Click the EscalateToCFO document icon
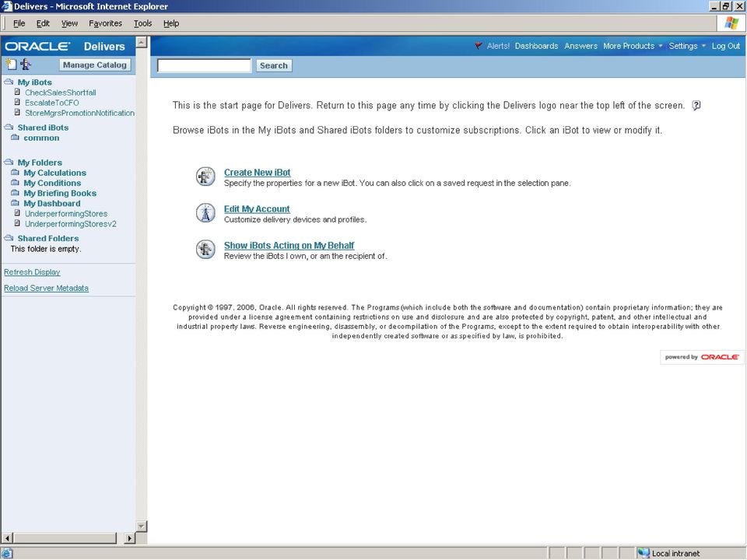Screen dimensions: 747x560 tap(18, 103)
